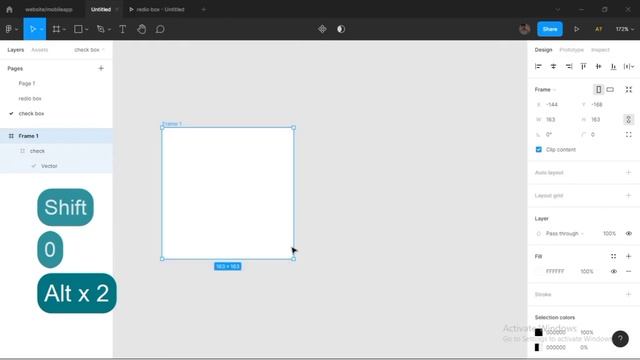
Task: Align selection to left
Action: coord(538,66)
